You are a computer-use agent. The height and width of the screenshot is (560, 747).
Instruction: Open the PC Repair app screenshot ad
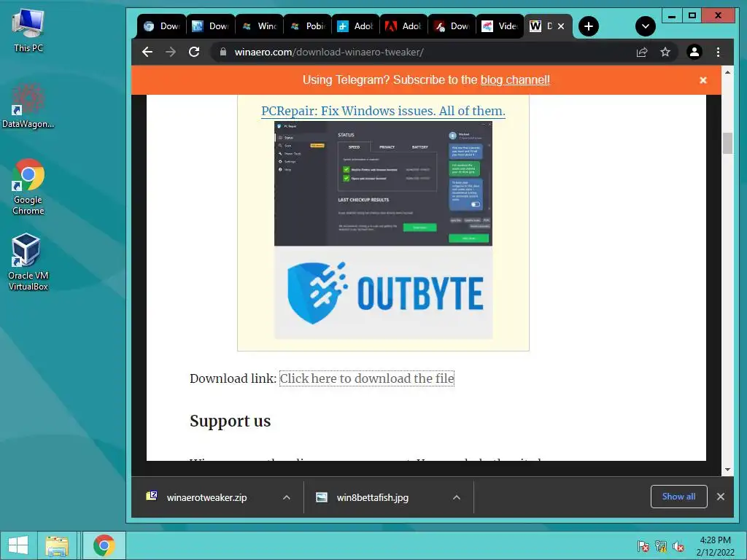point(383,183)
